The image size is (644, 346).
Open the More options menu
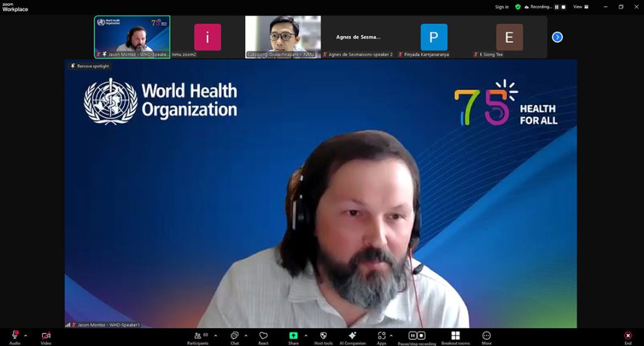(486, 337)
